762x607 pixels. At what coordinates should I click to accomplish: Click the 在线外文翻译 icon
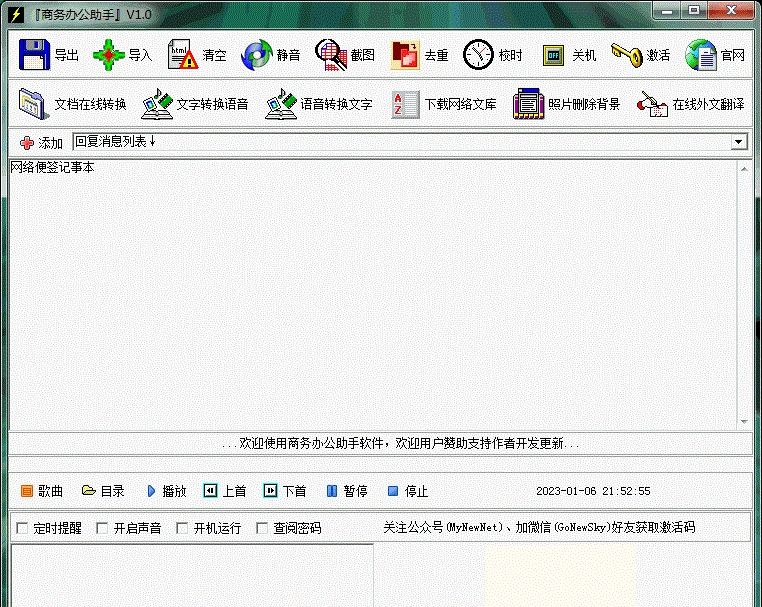click(x=652, y=104)
